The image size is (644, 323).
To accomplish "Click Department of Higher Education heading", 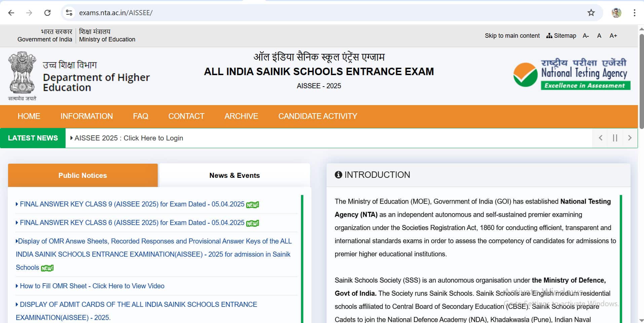I will [96, 82].
